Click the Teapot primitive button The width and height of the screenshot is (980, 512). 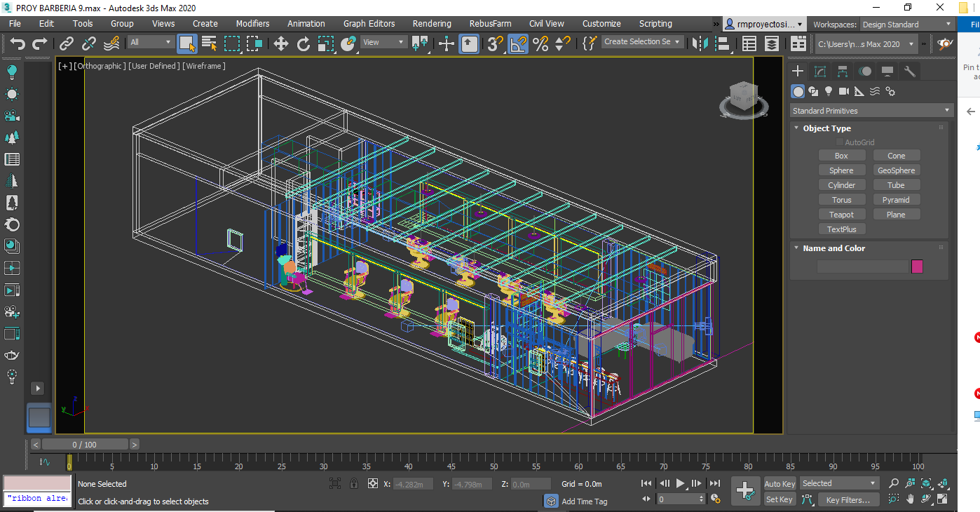coord(841,215)
